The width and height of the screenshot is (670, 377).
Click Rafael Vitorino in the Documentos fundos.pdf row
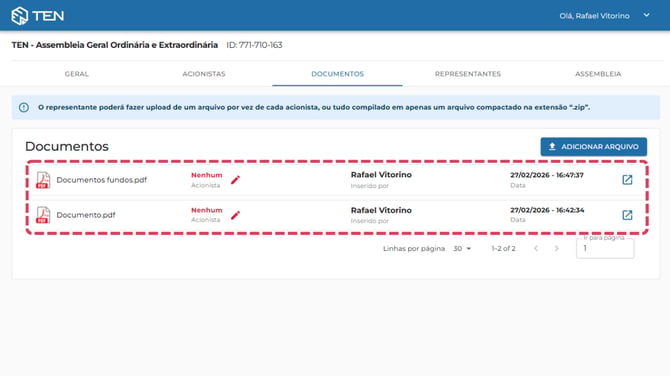coord(381,175)
